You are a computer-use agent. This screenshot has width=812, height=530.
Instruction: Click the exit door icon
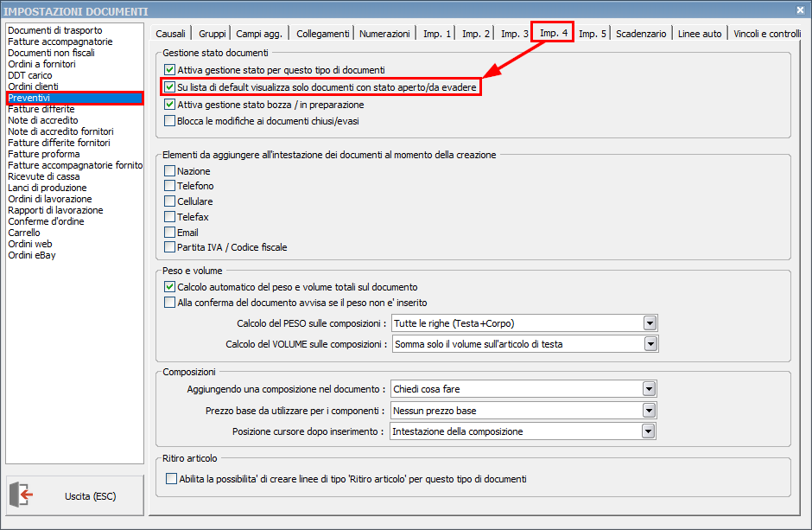pyautogui.click(x=22, y=495)
